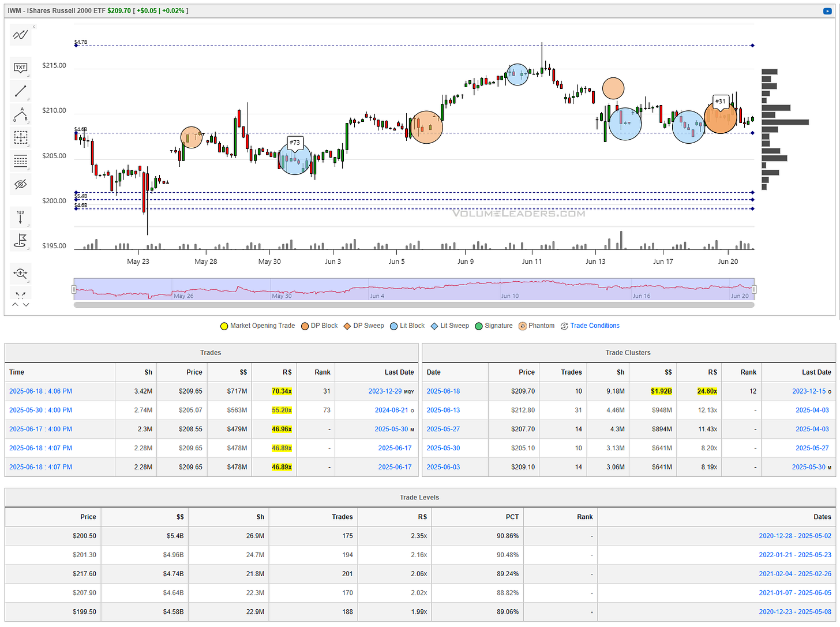Select the trend line drawing tool
Viewport: 840px width, 627px height.
21,91
